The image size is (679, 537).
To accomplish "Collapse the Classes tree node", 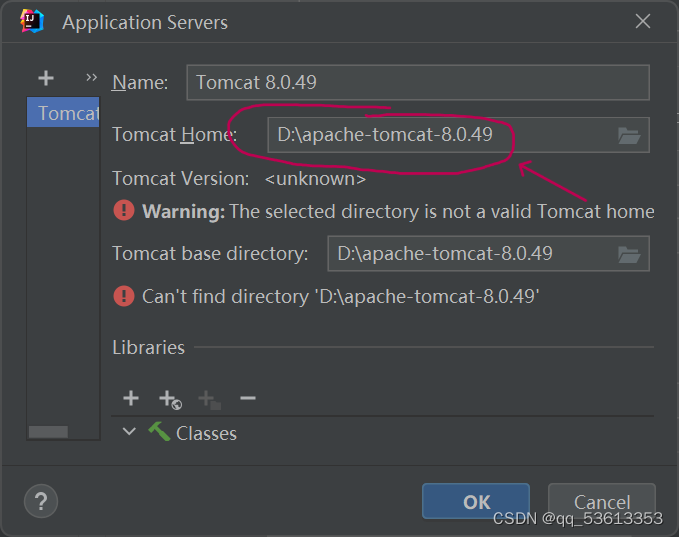I will (129, 432).
